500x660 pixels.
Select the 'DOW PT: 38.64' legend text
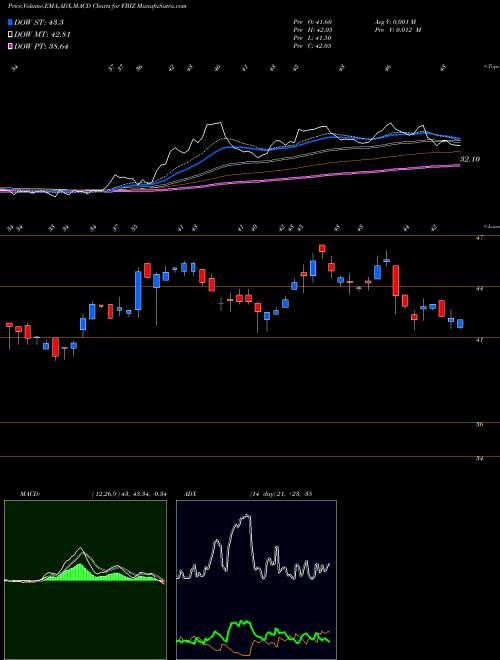(x=41, y=46)
